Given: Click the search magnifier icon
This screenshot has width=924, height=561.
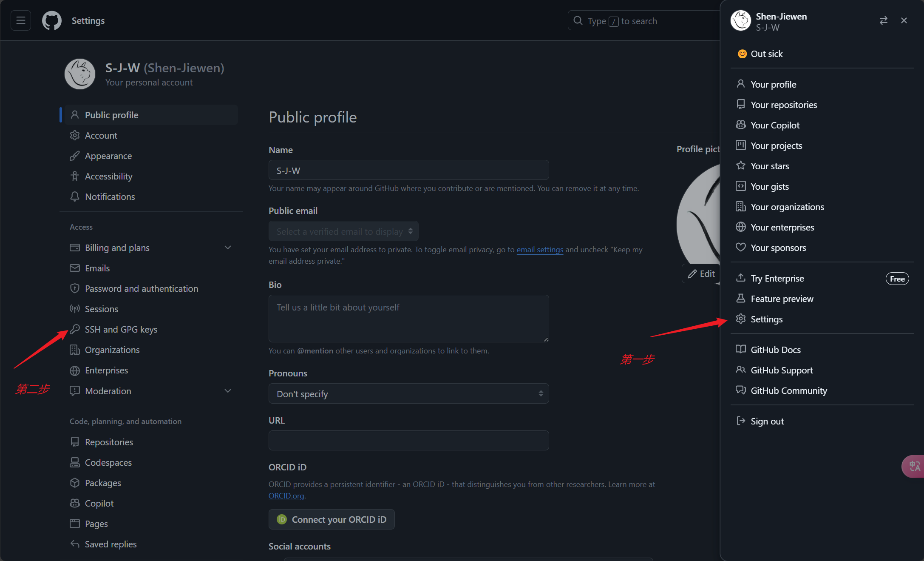Looking at the screenshot, I should [x=578, y=20].
